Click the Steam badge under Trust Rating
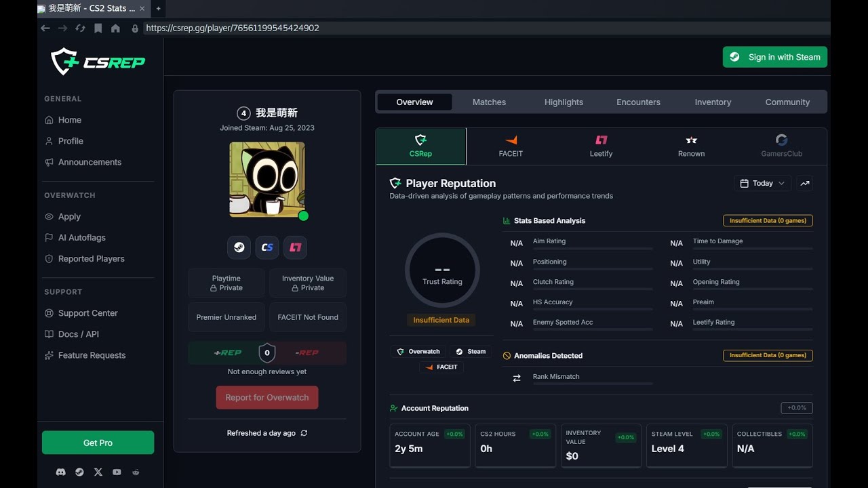Image resolution: width=868 pixels, height=488 pixels. [x=471, y=352]
